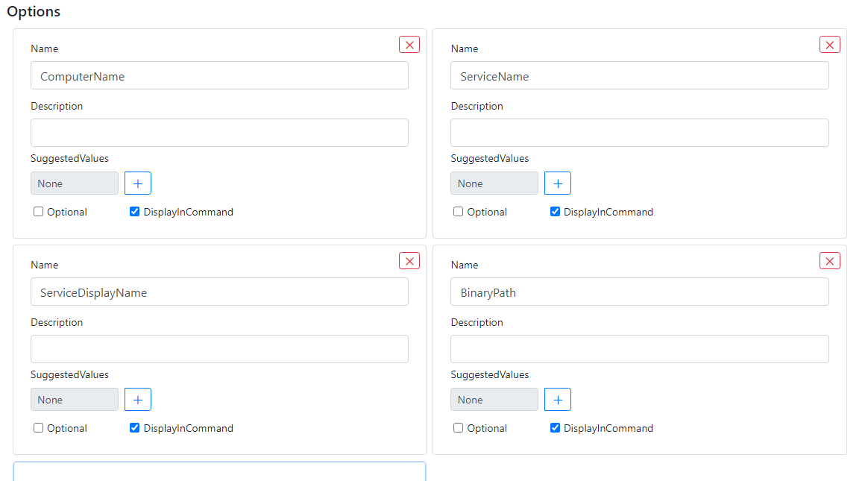Enable the Optional checkbox for ComputerName

pos(38,211)
